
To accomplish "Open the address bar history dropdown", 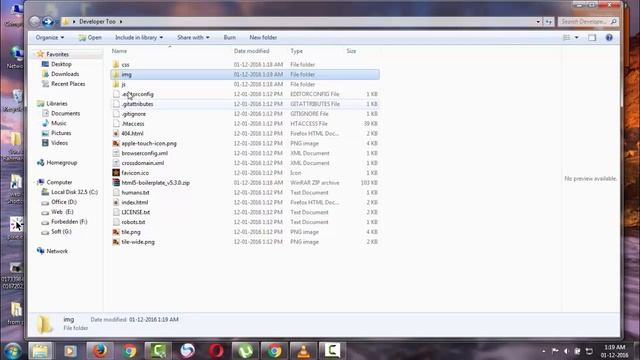I will pos(538,22).
